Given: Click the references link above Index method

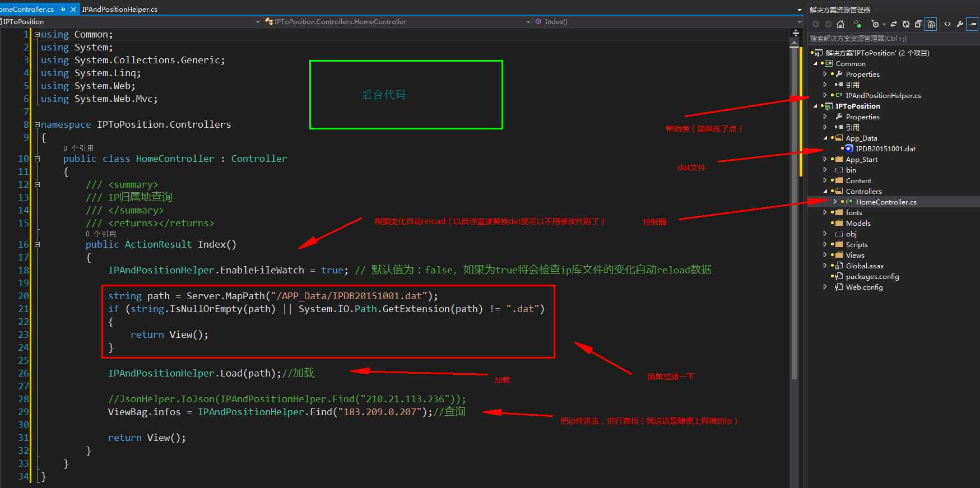Looking at the screenshot, I should 101,234.
